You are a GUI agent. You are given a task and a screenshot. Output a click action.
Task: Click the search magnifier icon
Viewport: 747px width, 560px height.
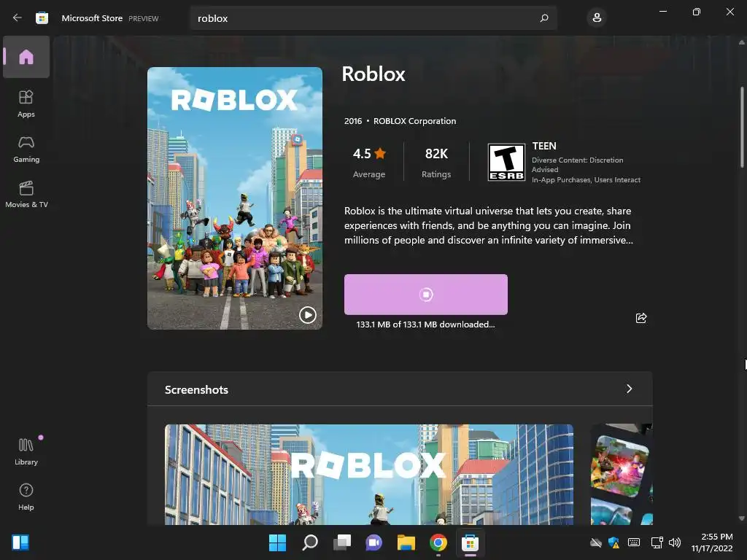point(544,18)
